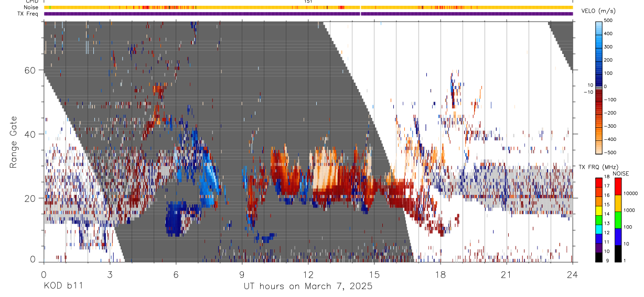Image resolution: width=644 pixels, height=297 pixels.
Task: Select the green segment of the NOISE color bar
Action: pos(618,220)
